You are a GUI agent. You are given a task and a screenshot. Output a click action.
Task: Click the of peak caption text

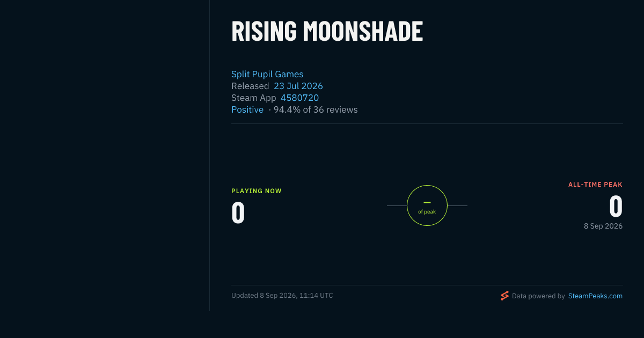(x=427, y=212)
